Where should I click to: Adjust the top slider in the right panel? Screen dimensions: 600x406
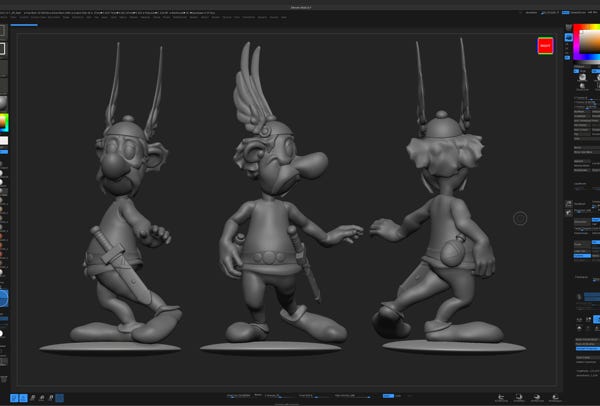[x=585, y=98]
